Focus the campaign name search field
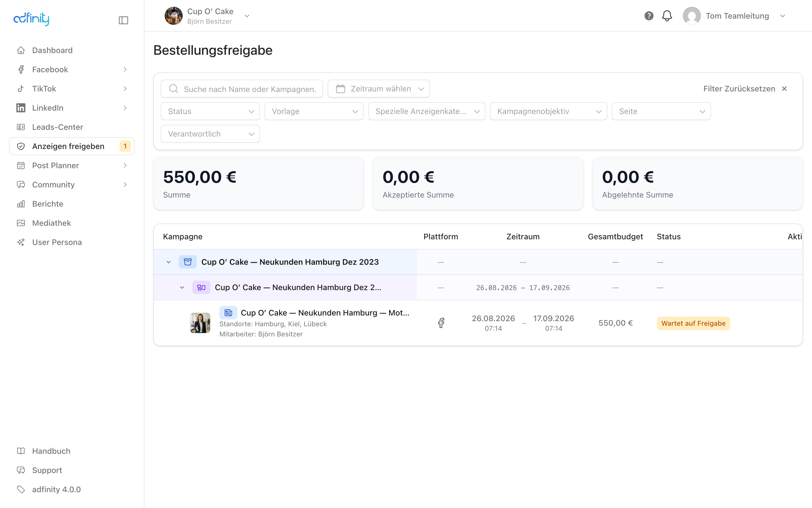 pos(242,89)
